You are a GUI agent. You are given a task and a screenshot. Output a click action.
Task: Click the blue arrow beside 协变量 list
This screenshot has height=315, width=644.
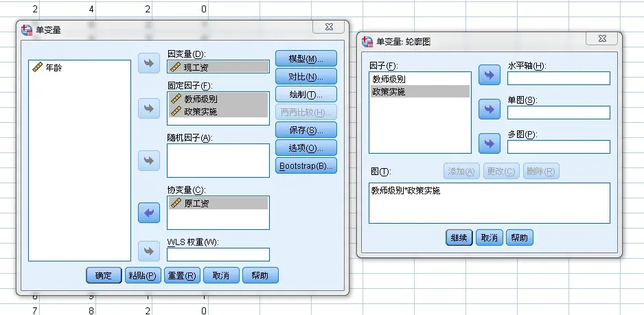pyautogui.click(x=149, y=213)
